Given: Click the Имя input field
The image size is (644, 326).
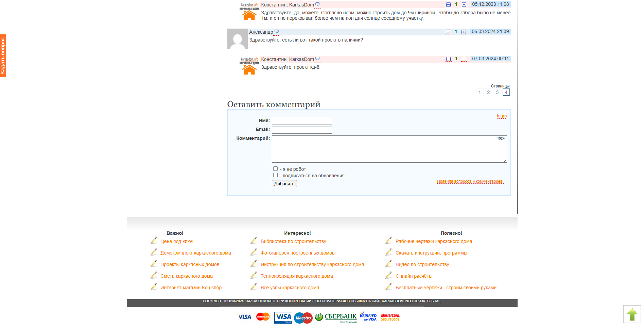Looking at the screenshot, I should pos(302,121).
